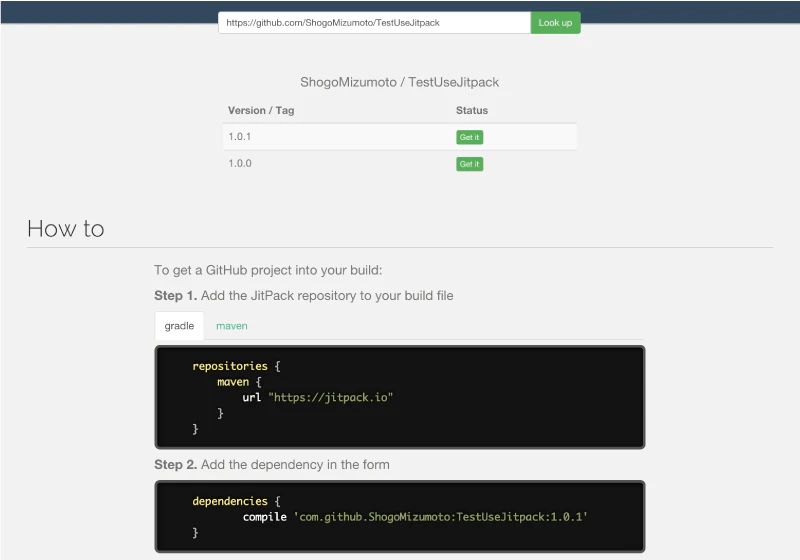Select the 1.0.0 version row
The image size is (800, 560).
(399, 164)
